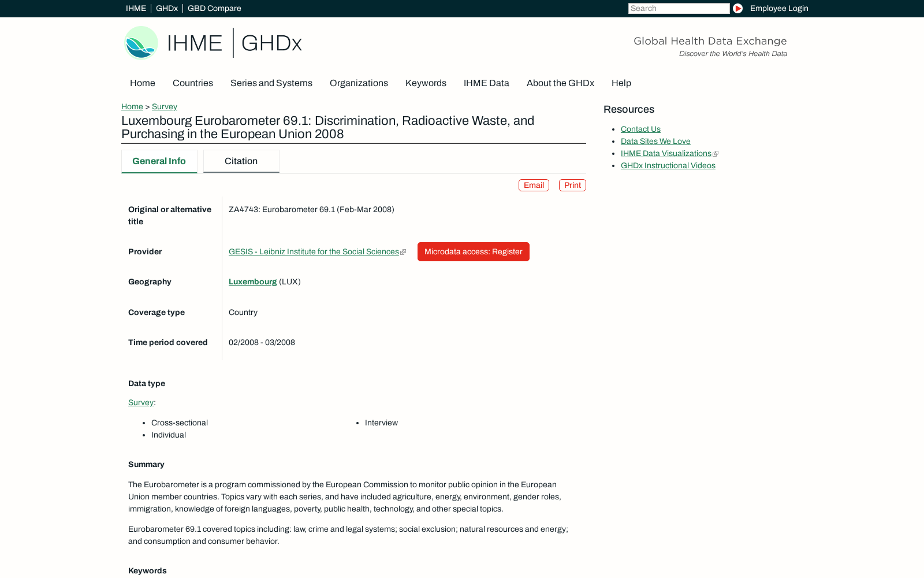Screen dimensions: 924x578
Task: Open GHDx link in top bar
Action: [167, 8]
